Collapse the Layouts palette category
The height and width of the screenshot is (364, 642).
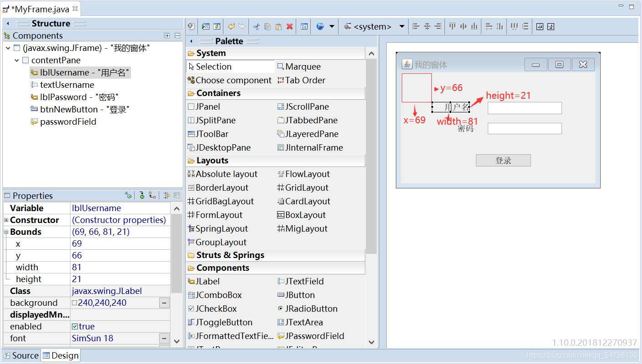tap(275, 160)
